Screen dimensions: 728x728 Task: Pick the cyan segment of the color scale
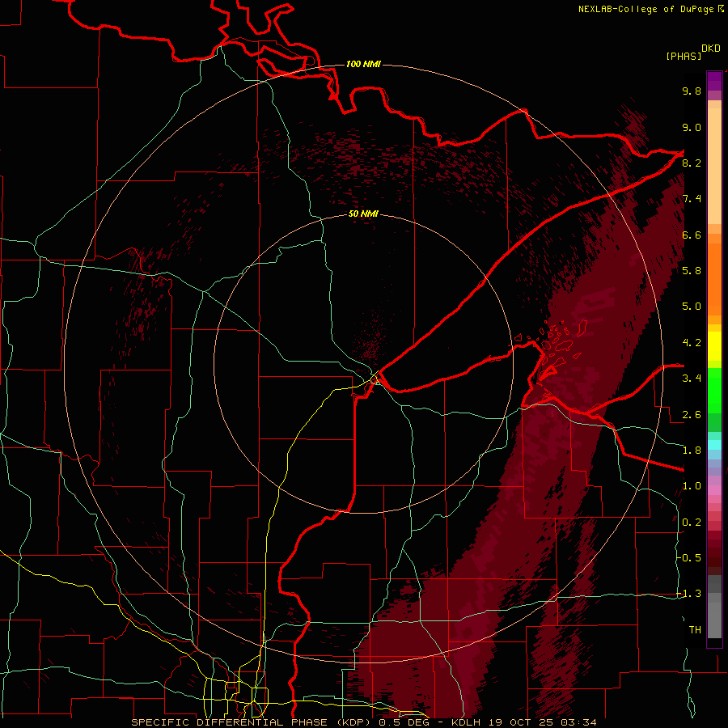pyautogui.click(x=714, y=445)
